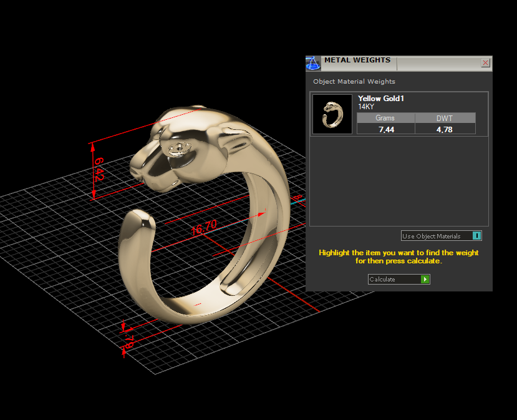
Task: Click the Object Material Weights heading
Action: pyautogui.click(x=354, y=82)
